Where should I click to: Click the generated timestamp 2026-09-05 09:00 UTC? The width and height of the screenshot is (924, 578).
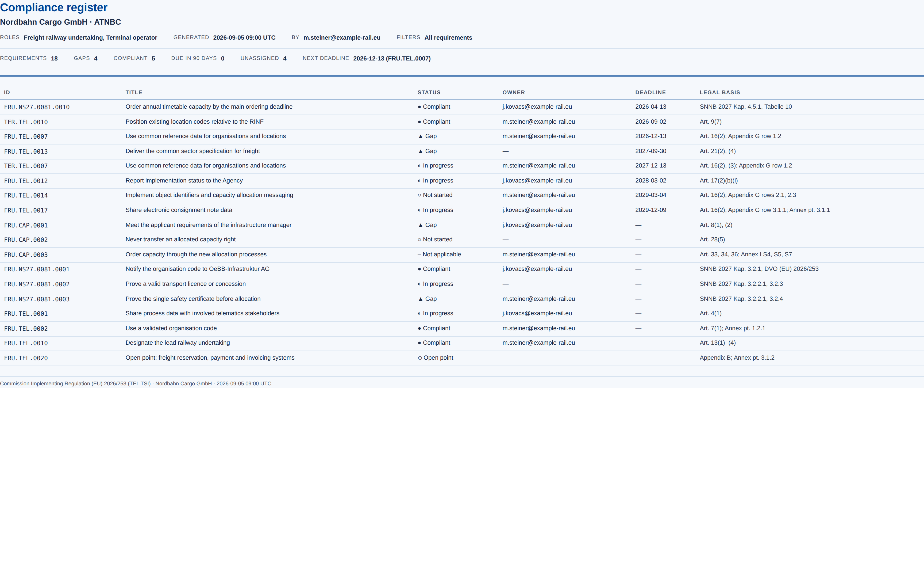(244, 37)
